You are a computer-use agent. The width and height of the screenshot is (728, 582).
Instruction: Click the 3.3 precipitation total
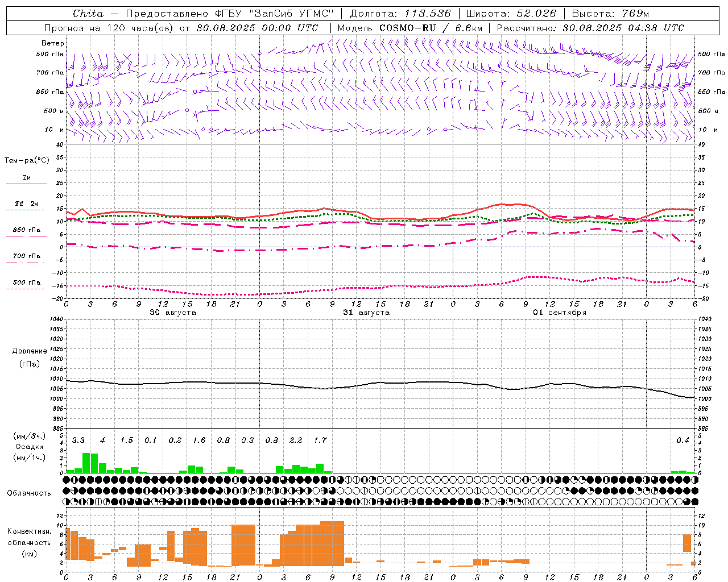pyautogui.click(x=78, y=440)
